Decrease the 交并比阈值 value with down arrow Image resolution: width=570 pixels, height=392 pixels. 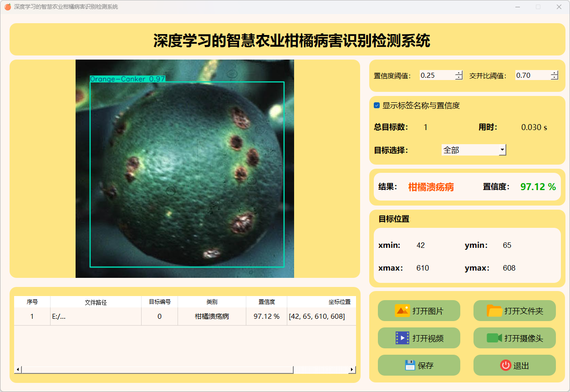[554, 78]
